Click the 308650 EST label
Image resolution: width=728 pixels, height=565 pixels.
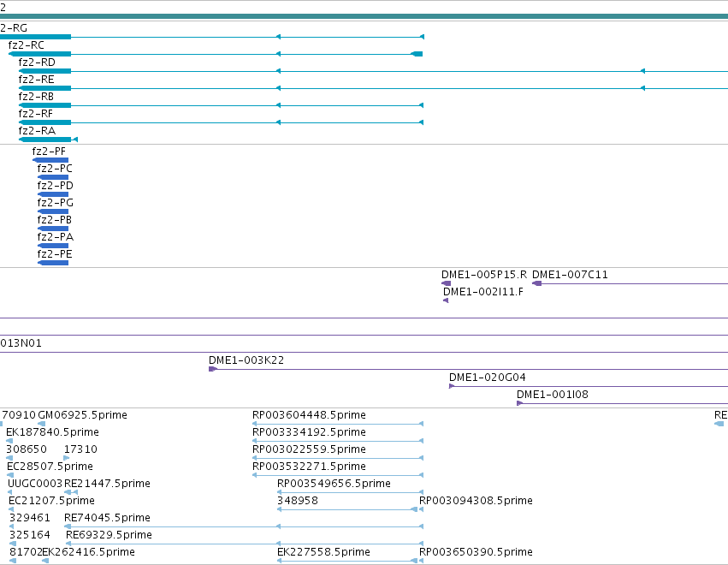[x=27, y=449]
